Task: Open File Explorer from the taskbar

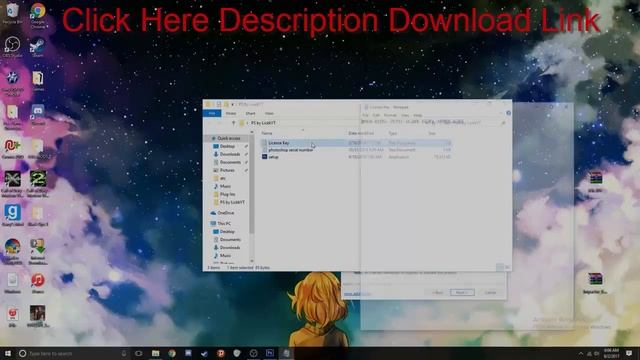Action: [156, 353]
